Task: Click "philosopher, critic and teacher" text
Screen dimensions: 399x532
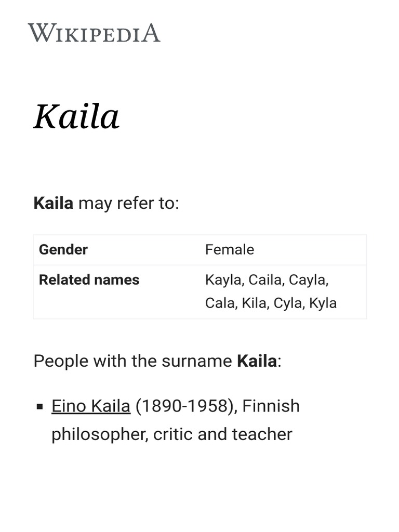Action: point(171,434)
